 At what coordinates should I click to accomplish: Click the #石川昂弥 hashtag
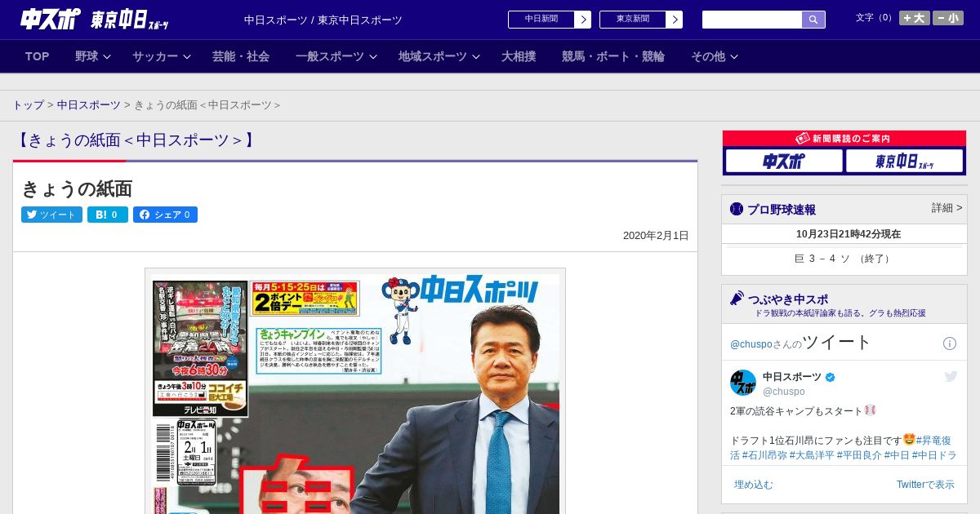(x=764, y=455)
